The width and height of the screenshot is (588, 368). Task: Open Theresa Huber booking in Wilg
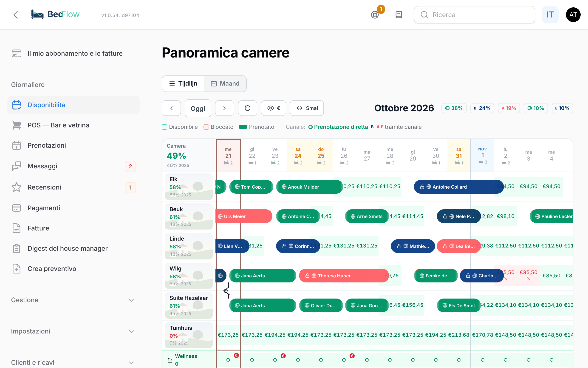click(344, 276)
